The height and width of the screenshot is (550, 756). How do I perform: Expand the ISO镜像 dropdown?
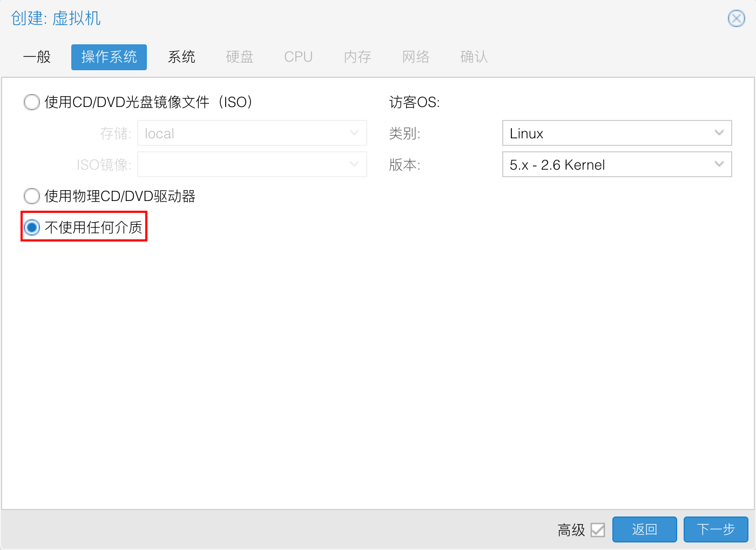tap(354, 164)
